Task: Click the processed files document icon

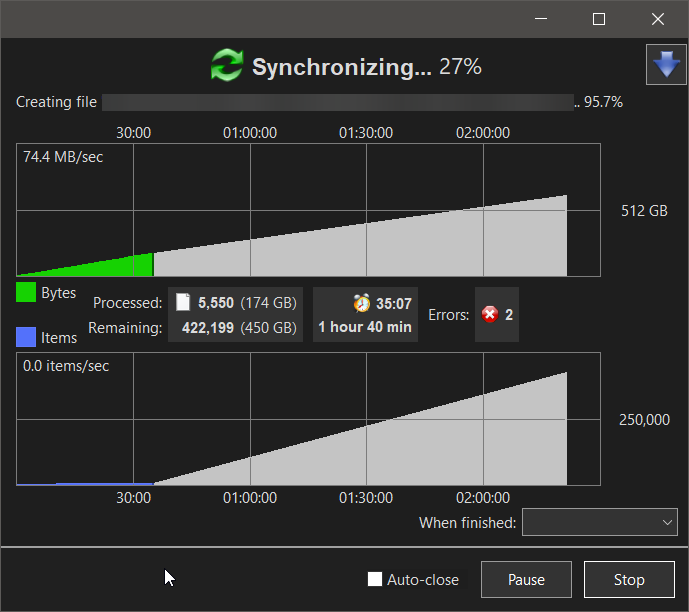Action: click(x=183, y=303)
